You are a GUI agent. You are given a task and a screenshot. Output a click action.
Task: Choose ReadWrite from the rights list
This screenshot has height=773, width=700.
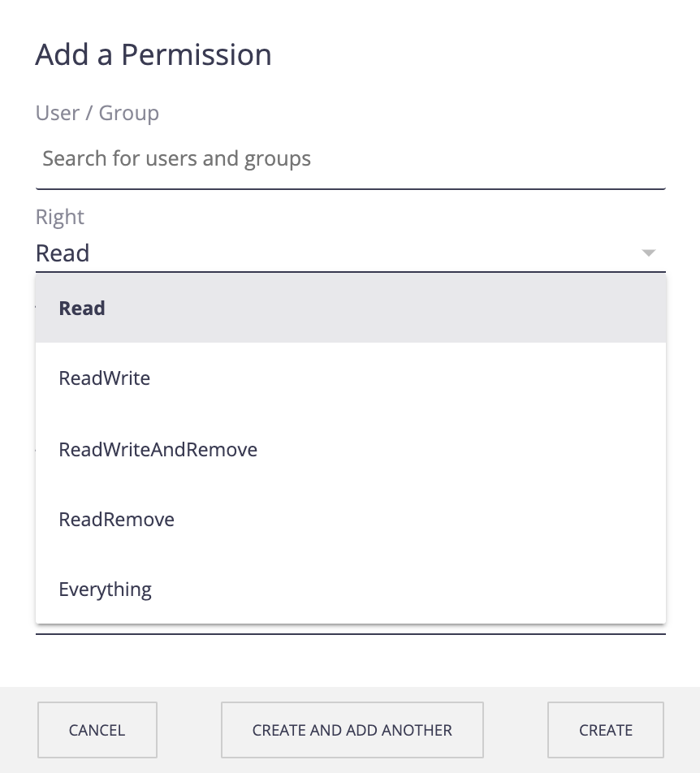[x=351, y=378]
